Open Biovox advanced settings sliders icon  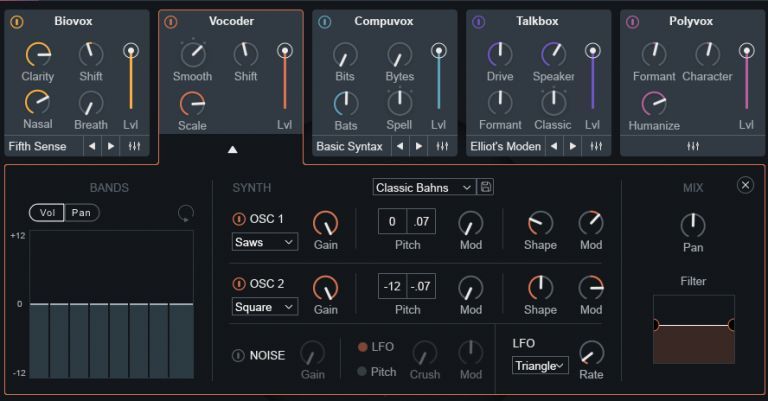[x=134, y=146]
